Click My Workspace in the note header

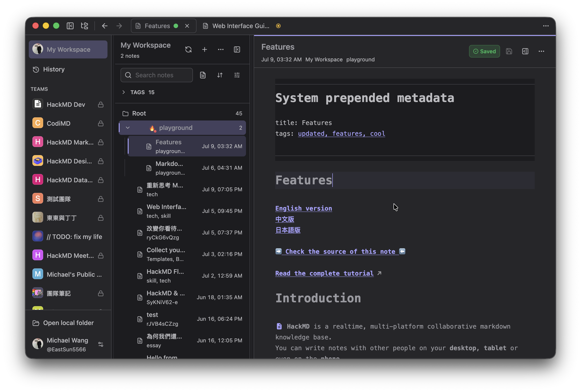pos(324,60)
